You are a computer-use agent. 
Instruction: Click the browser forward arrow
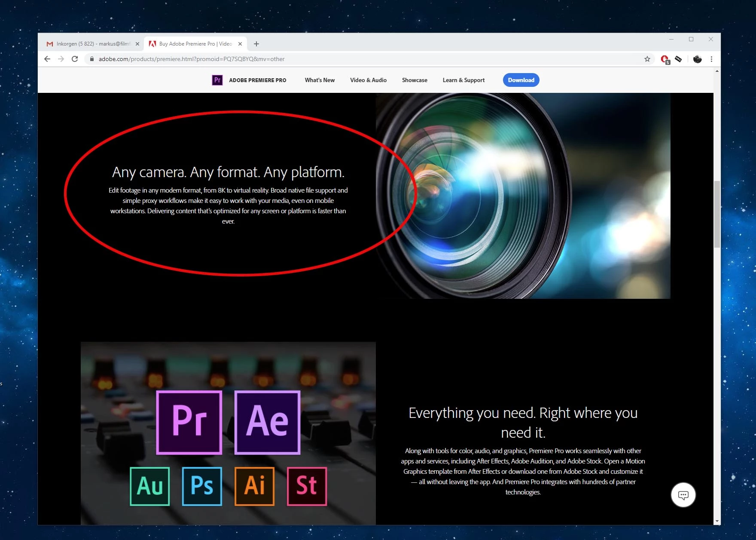61,59
